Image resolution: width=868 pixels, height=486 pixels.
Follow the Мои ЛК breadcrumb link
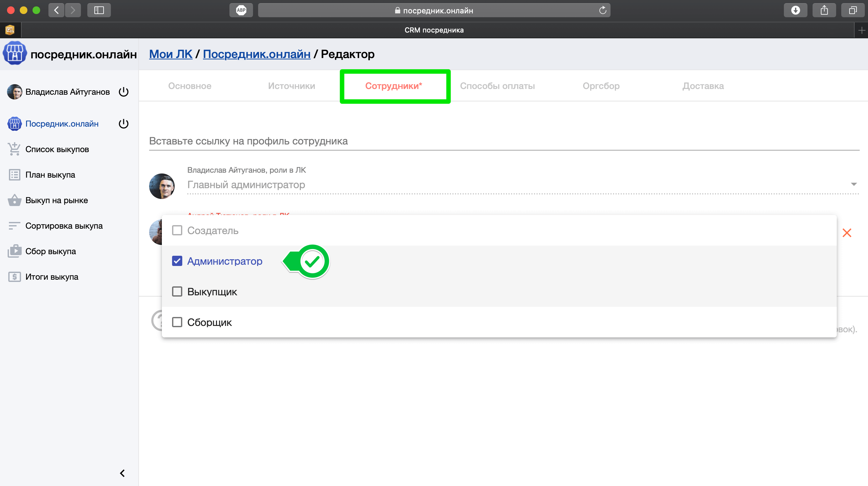click(170, 54)
